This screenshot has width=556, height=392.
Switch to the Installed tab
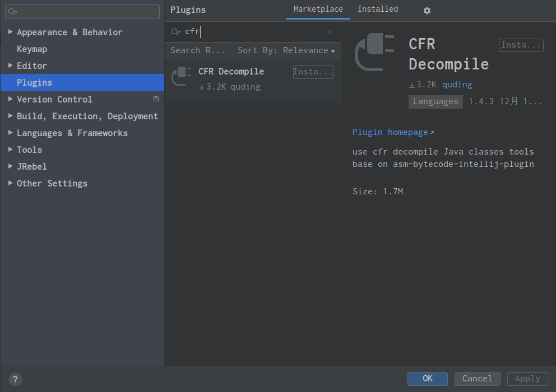pyautogui.click(x=378, y=9)
